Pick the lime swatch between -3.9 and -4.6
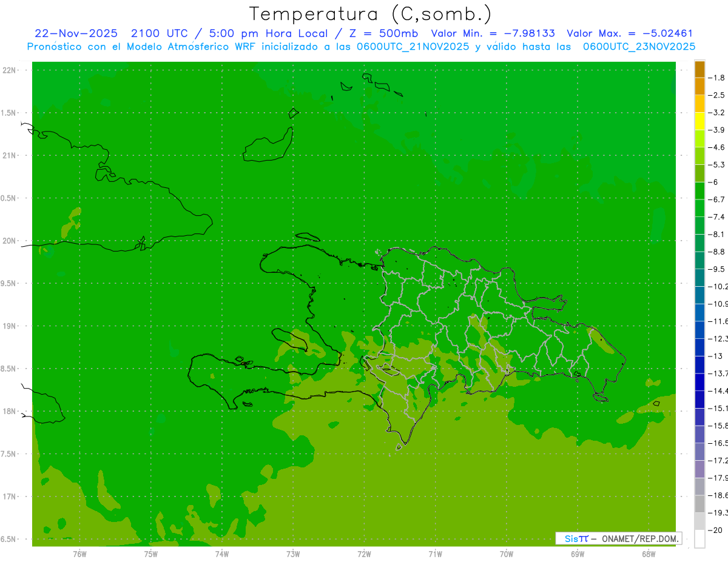728x562 pixels. pos(699,139)
